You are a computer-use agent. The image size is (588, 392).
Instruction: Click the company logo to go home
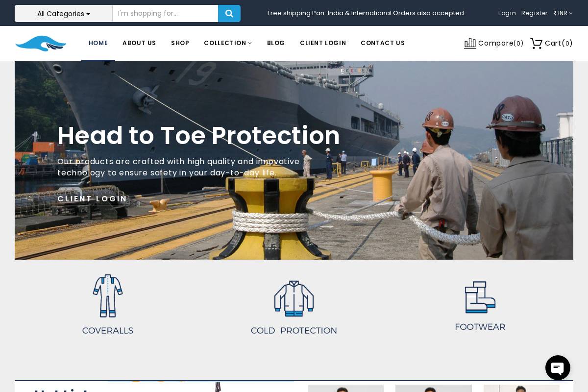coord(41,44)
